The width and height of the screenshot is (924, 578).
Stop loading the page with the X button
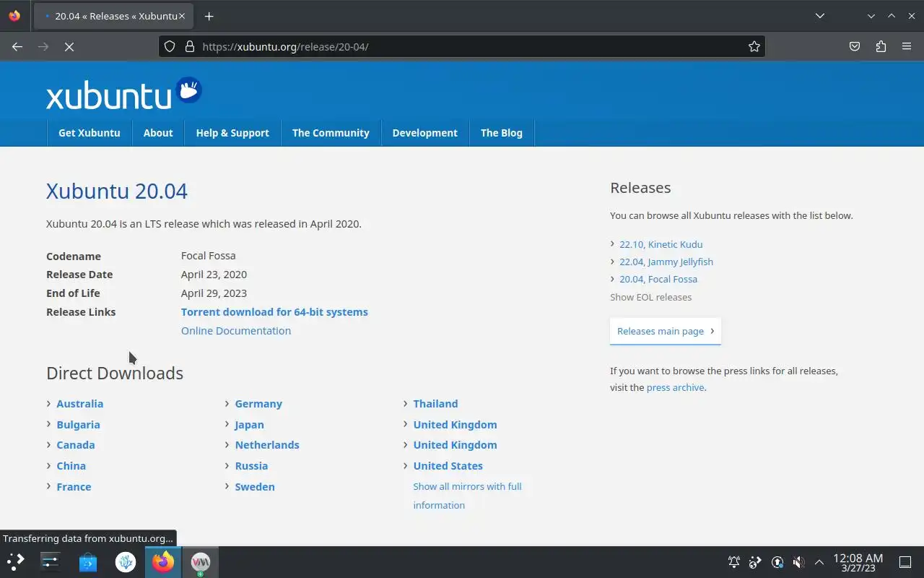pyautogui.click(x=69, y=46)
